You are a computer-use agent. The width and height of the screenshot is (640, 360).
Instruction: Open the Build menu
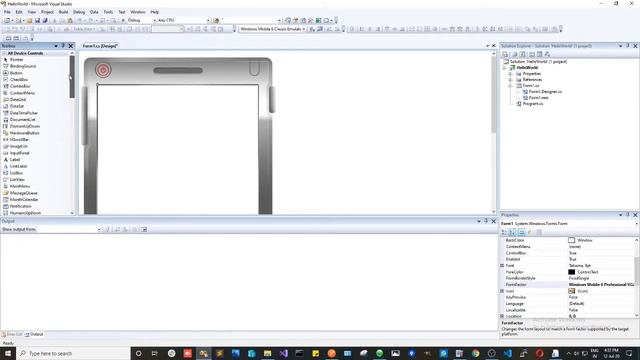click(63, 12)
